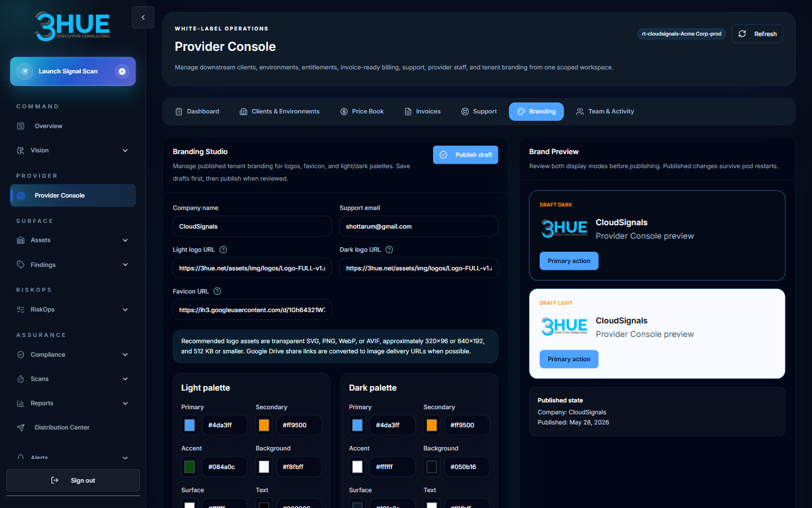Open the Dashboard tab
Screen dimensions: 812x508
pos(197,112)
